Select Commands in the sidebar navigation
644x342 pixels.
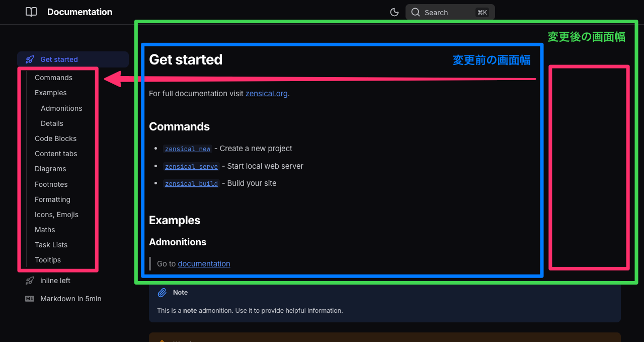tap(53, 78)
